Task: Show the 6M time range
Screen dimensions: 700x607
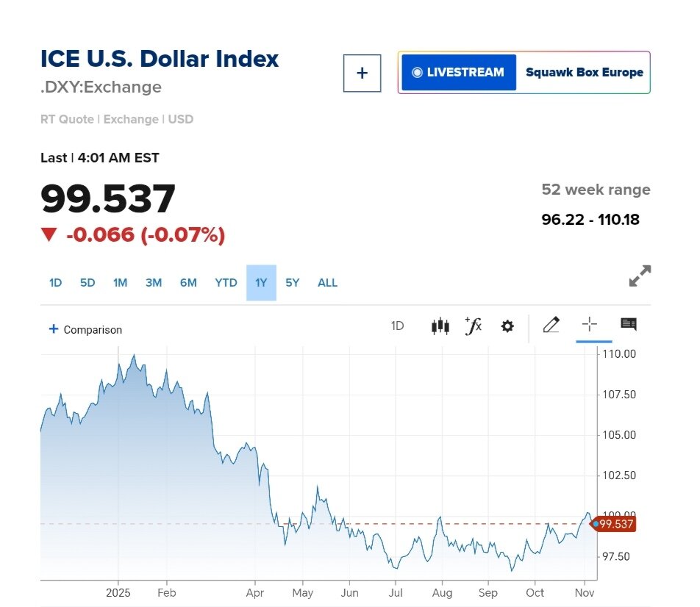Action: [x=188, y=283]
